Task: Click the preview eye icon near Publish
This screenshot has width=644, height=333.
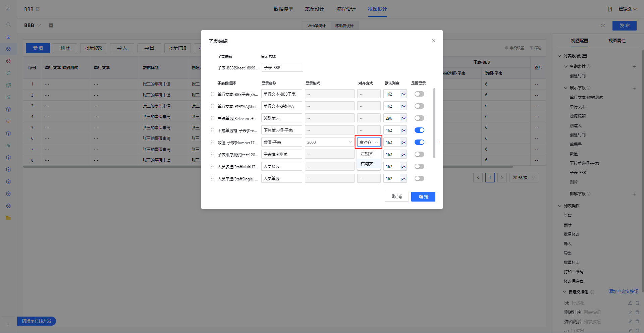Action: [603, 25]
